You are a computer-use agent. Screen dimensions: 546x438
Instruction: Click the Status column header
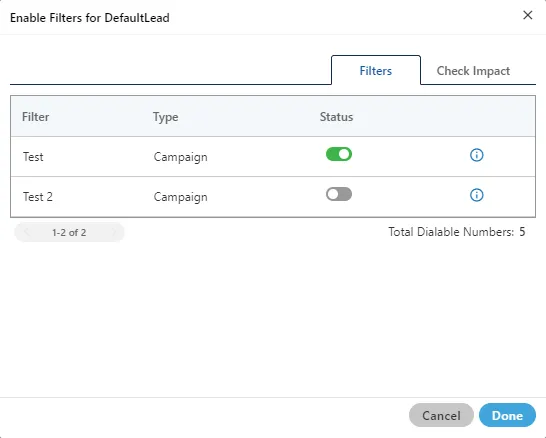pyautogui.click(x=336, y=117)
